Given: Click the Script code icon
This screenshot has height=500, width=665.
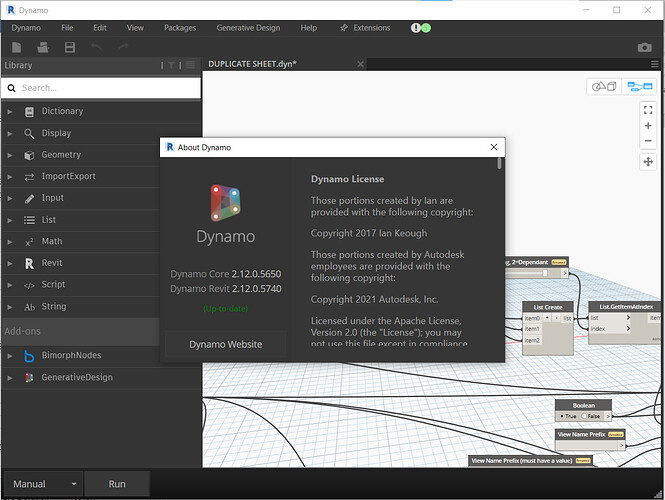Looking at the screenshot, I should tap(29, 285).
